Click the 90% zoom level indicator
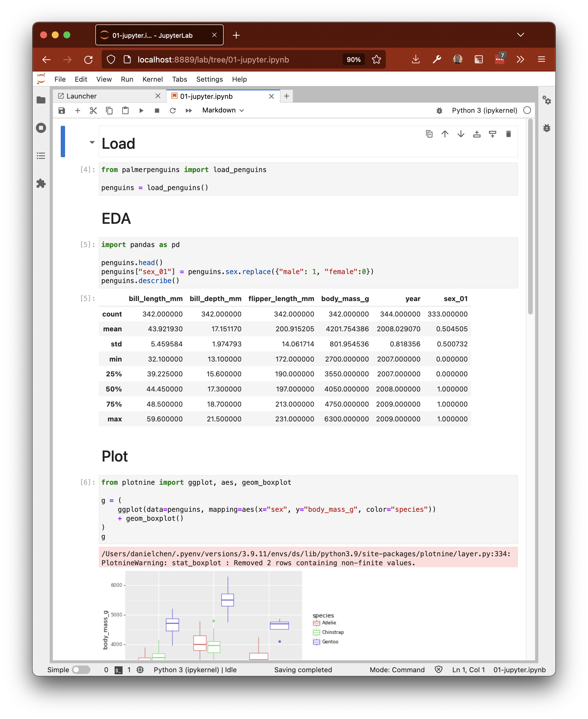Screen dimensions: 588x719 pyautogui.click(x=353, y=60)
